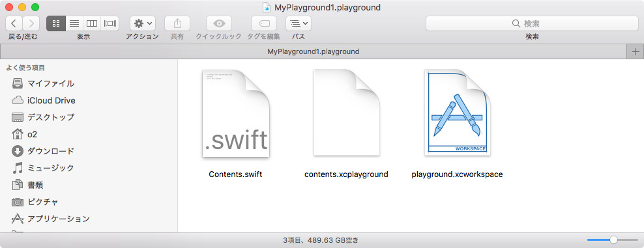
Task: Open the o2 home folder
Action: point(25,134)
